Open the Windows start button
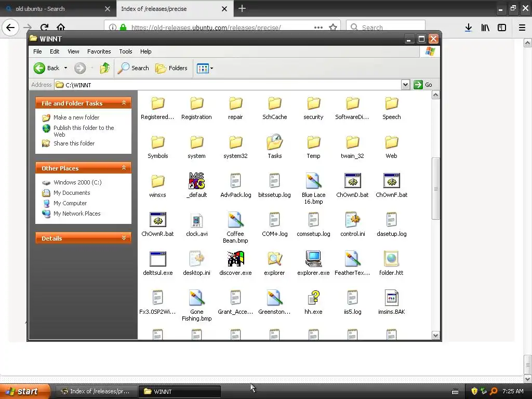This screenshot has height=399, width=532. point(24,391)
